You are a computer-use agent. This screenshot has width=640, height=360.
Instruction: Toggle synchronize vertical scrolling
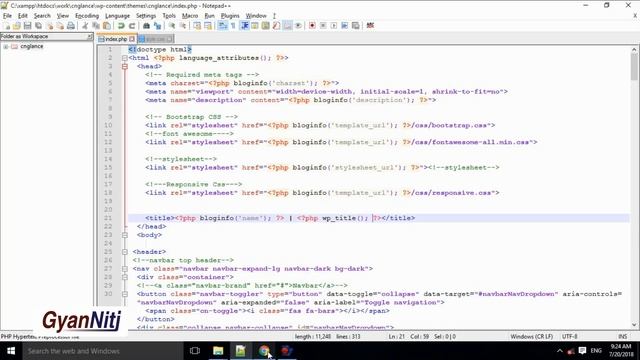(197, 26)
